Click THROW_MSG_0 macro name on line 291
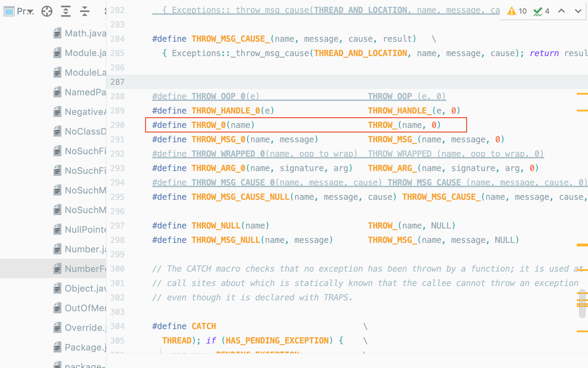Image resolution: width=588 pixels, height=368 pixels. tap(218, 139)
